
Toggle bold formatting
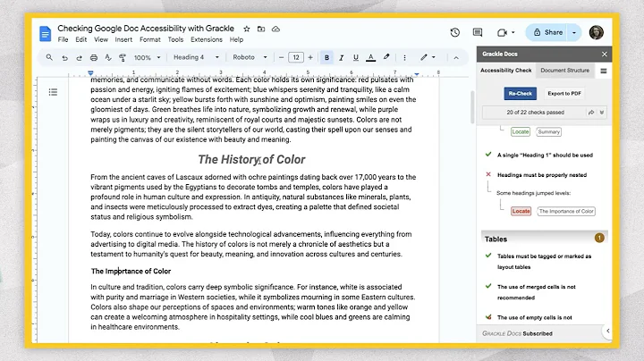tap(326, 58)
